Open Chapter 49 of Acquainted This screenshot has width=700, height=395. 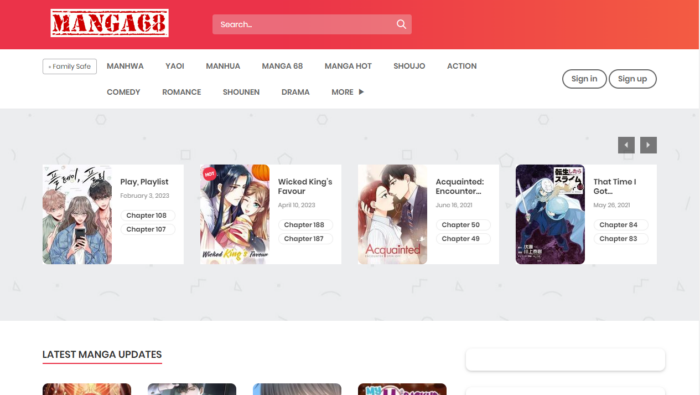pyautogui.click(x=462, y=239)
